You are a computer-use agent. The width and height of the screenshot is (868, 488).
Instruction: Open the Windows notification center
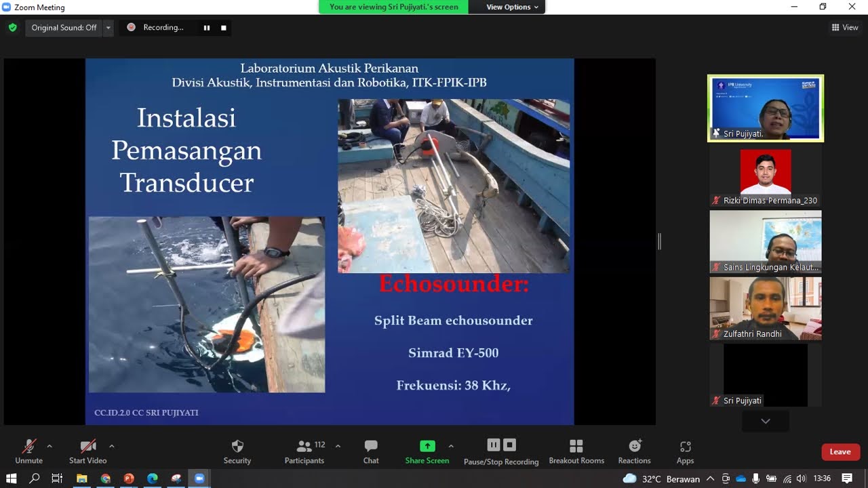point(847,479)
